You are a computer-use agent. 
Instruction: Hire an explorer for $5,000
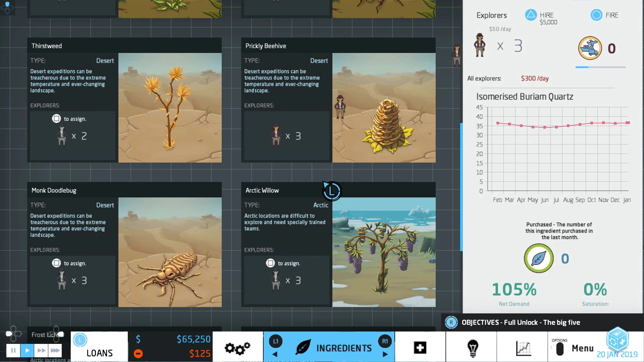pyautogui.click(x=531, y=15)
